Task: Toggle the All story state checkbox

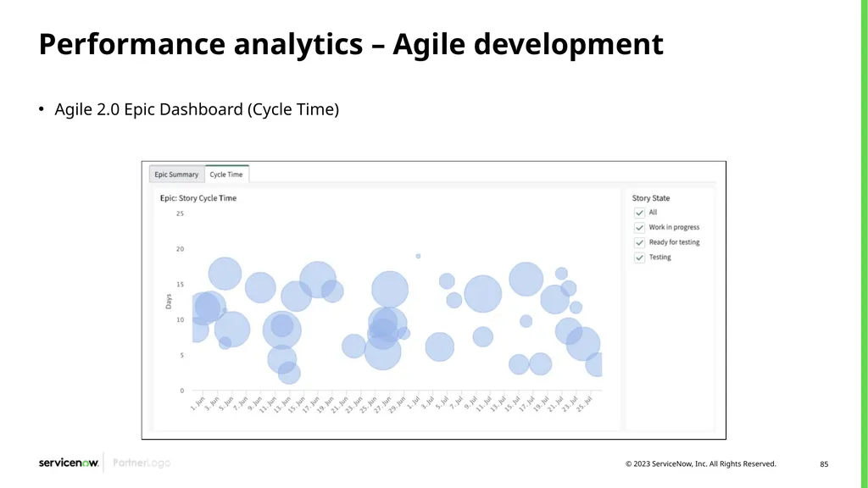Action: tap(639, 213)
